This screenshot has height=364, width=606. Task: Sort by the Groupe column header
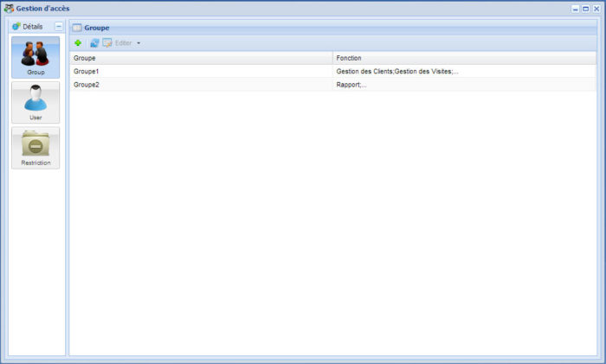201,57
